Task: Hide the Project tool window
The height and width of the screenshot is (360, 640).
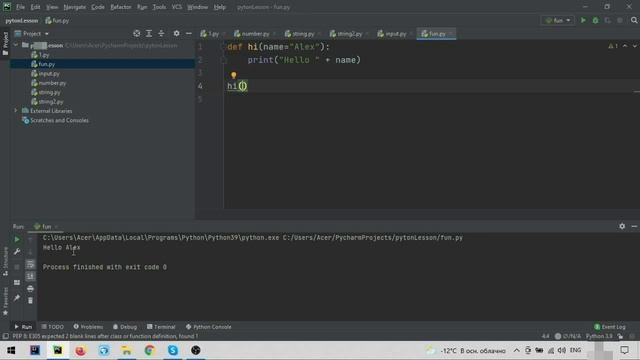Action: [189, 33]
